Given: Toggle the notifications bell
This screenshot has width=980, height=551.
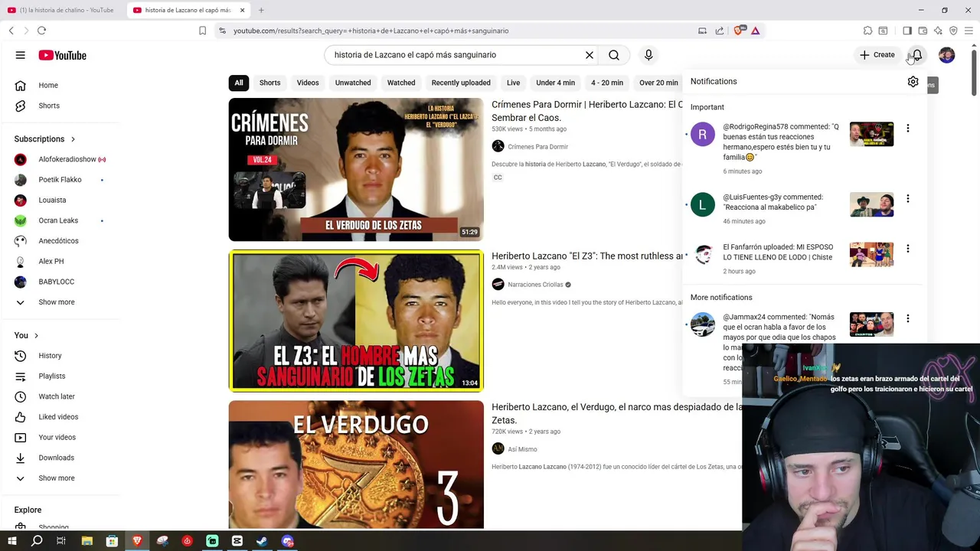Looking at the screenshot, I should tap(916, 55).
